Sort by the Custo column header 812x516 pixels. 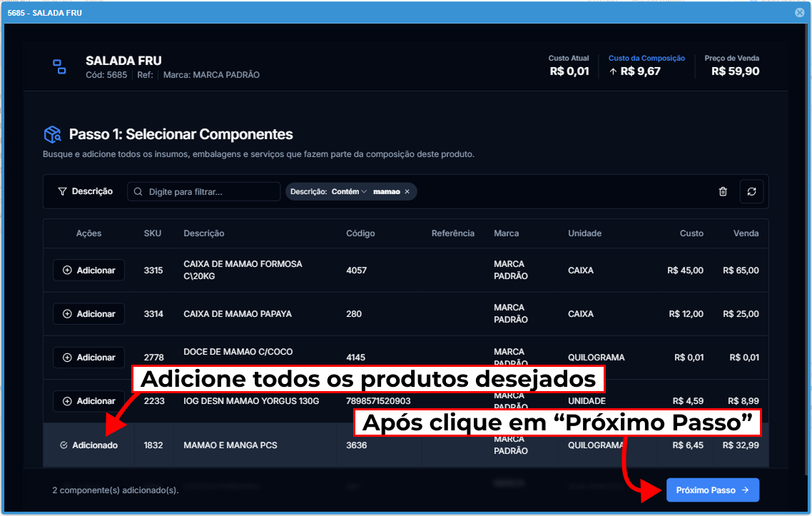pyautogui.click(x=691, y=233)
